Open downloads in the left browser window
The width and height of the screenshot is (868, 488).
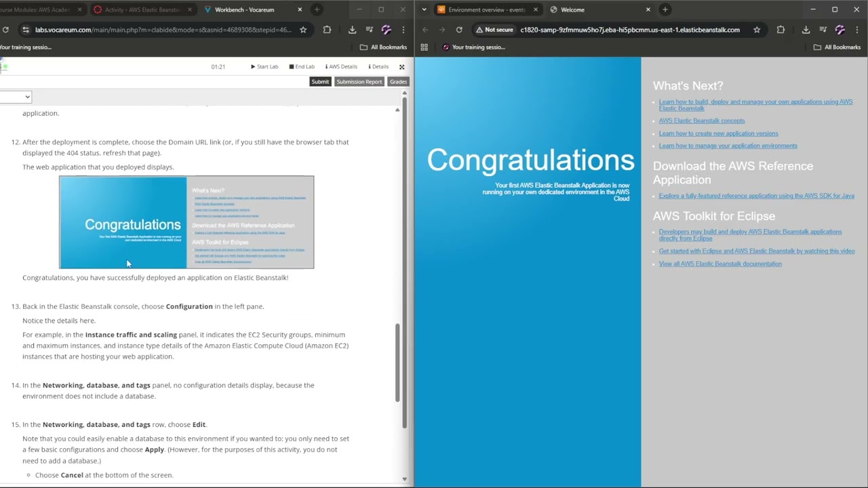point(352,30)
